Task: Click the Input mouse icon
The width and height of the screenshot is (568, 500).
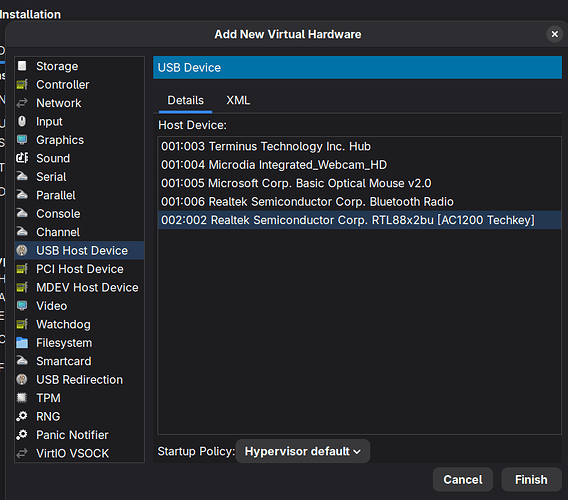Action: 22,121
